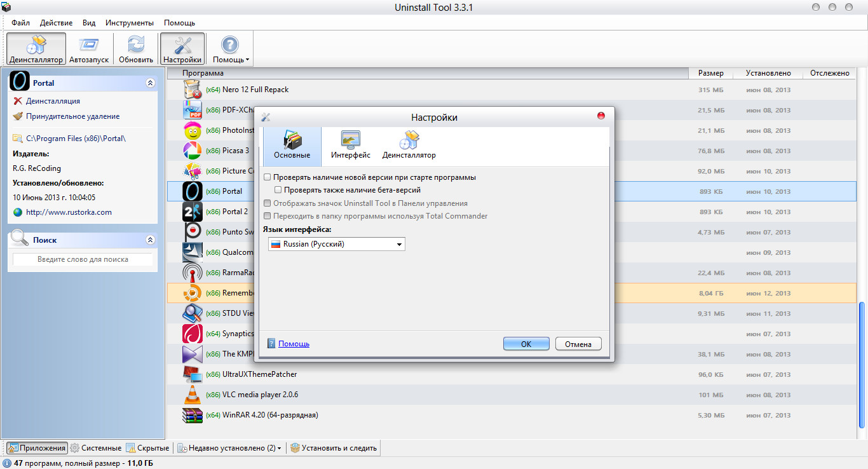Sort by the Программа column header
The image size is (868, 469).
click(x=428, y=73)
